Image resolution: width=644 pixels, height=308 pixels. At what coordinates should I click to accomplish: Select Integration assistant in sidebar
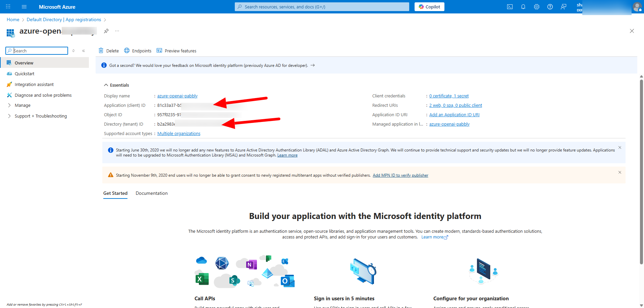point(34,84)
